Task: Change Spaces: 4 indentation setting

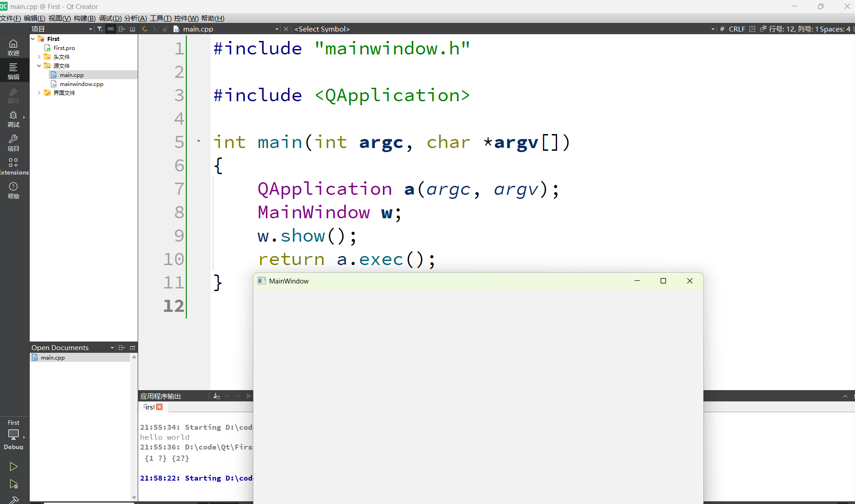Action: pos(836,29)
